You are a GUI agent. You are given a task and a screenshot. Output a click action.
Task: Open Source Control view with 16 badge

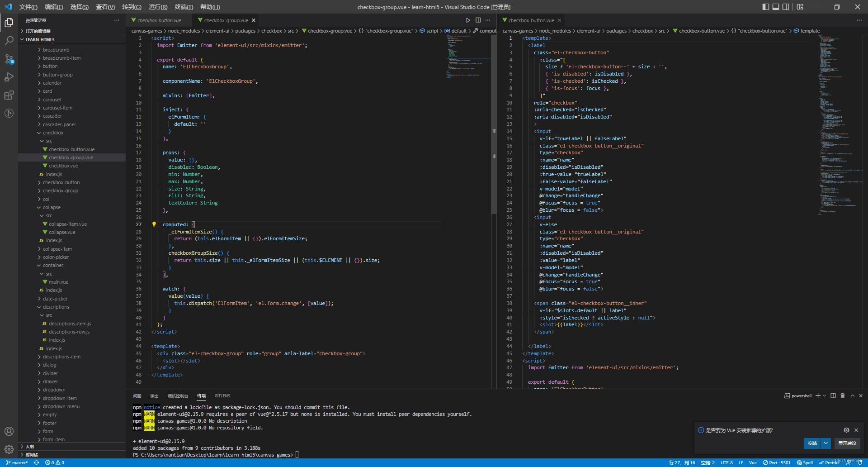(x=9, y=59)
